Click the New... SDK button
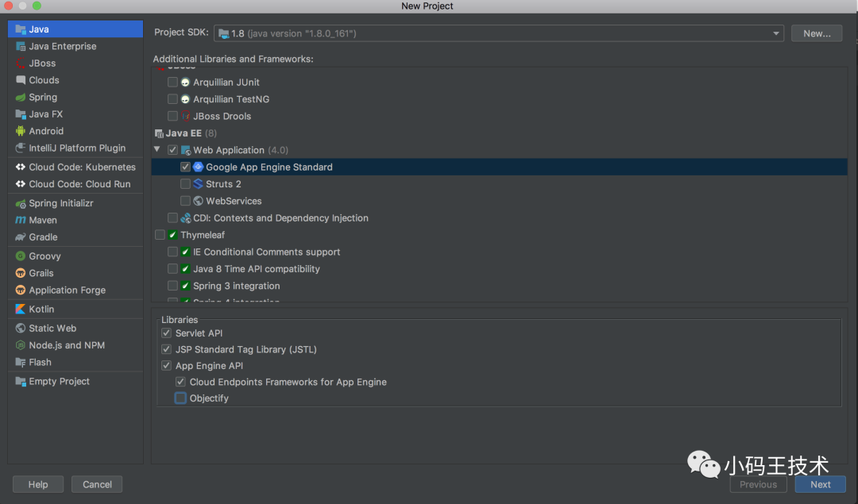 tap(817, 33)
